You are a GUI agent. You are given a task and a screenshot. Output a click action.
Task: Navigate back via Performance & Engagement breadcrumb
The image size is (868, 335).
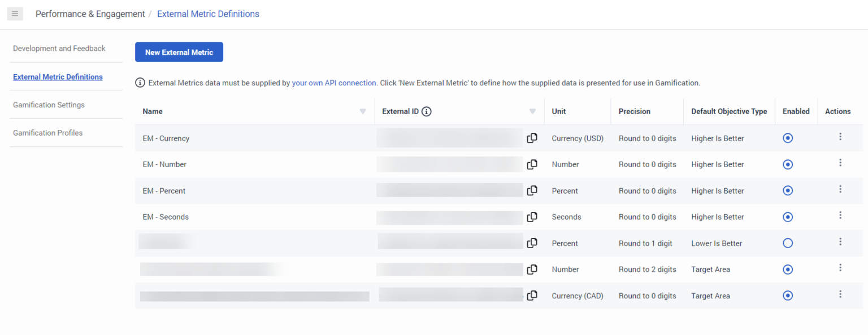pyautogui.click(x=90, y=14)
